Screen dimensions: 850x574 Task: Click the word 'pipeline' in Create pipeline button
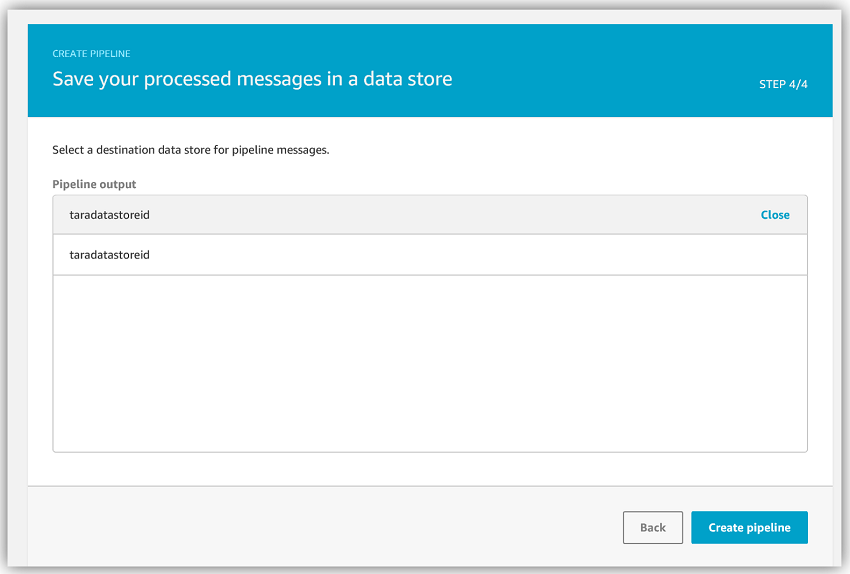(x=768, y=528)
